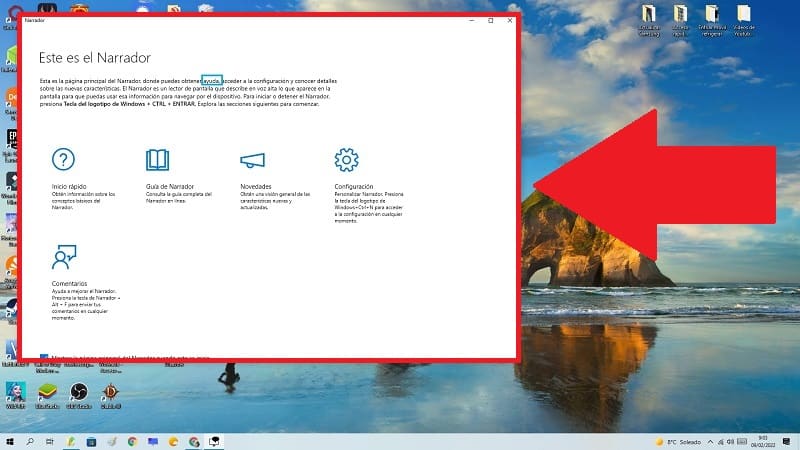The image size is (800, 450).
Task: Maximize the Narrador window
Action: pyautogui.click(x=491, y=20)
